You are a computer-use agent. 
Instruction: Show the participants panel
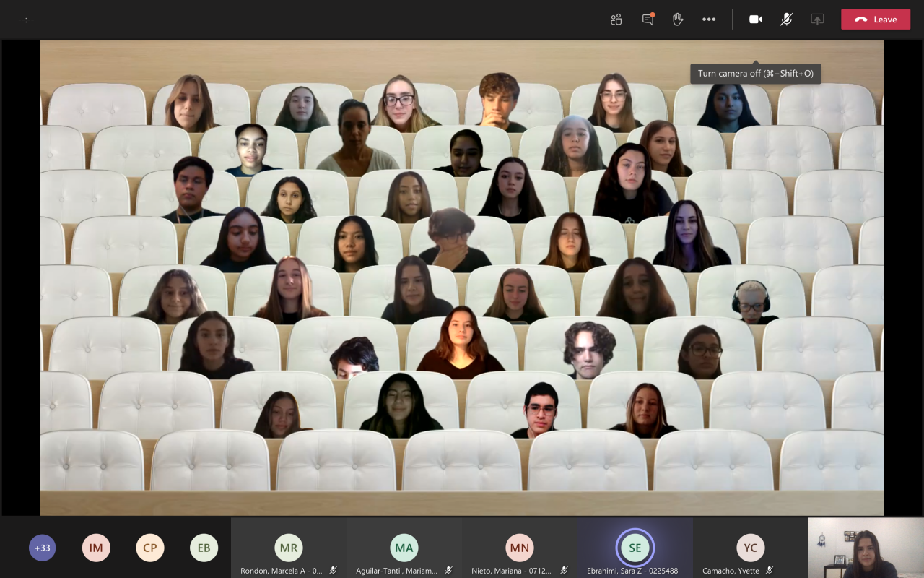tap(616, 20)
